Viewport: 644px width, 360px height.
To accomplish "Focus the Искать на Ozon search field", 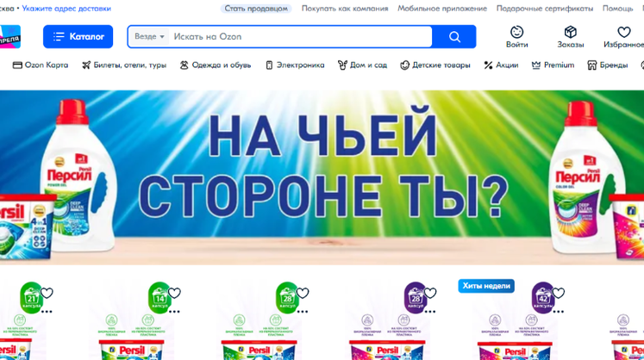I will 300,36.
